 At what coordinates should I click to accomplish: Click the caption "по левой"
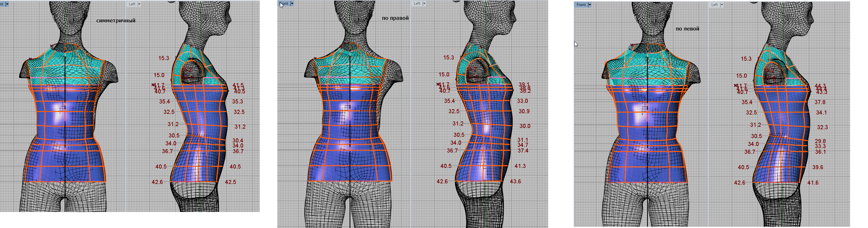687,29
